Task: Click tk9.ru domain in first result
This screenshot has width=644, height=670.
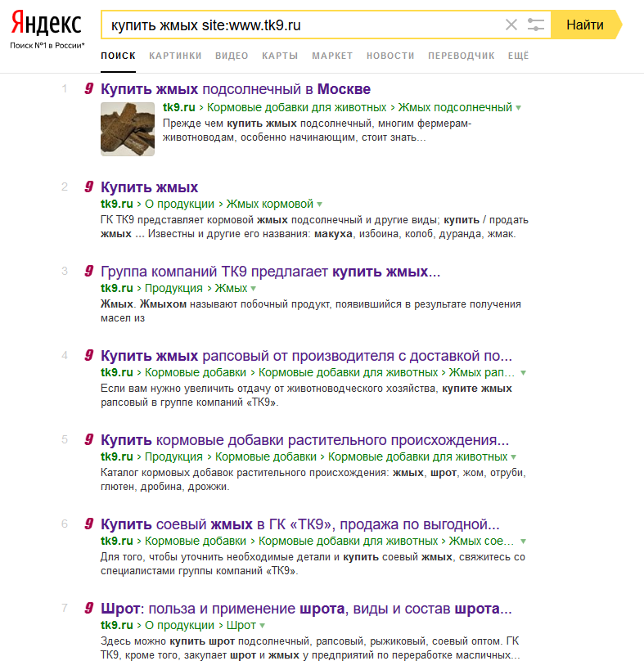Action: [178, 107]
